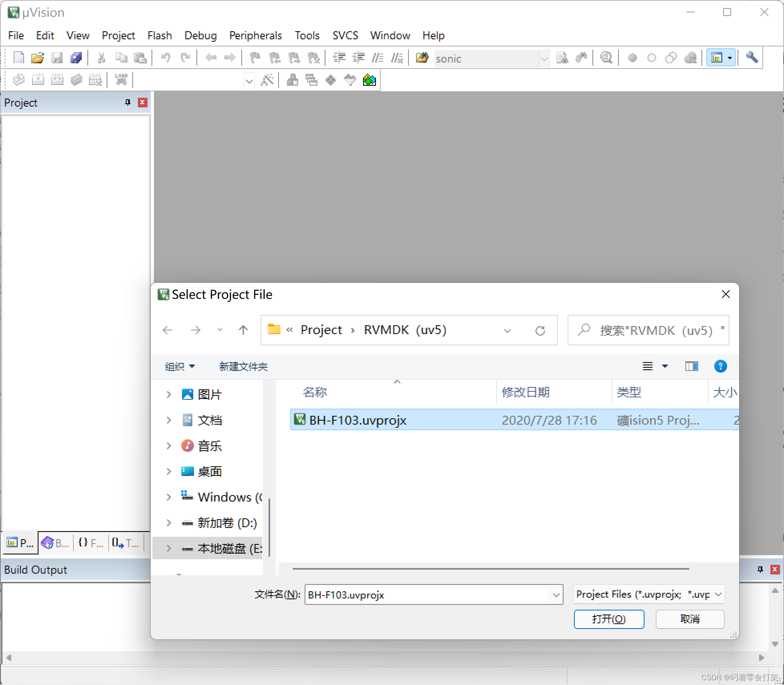
Task: Pin the Project panel
Action: tap(128, 103)
